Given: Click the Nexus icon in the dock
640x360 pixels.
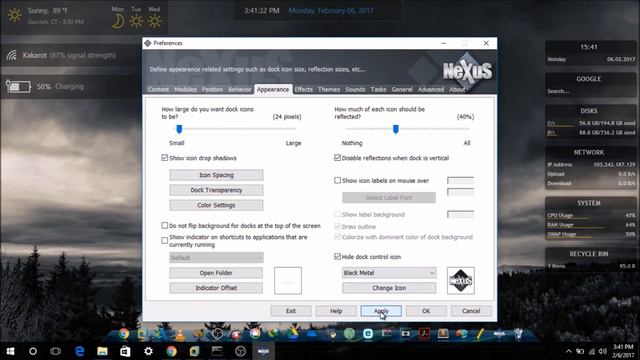Looking at the screenshot, I should pyautogui.click(x=499, y=334).
